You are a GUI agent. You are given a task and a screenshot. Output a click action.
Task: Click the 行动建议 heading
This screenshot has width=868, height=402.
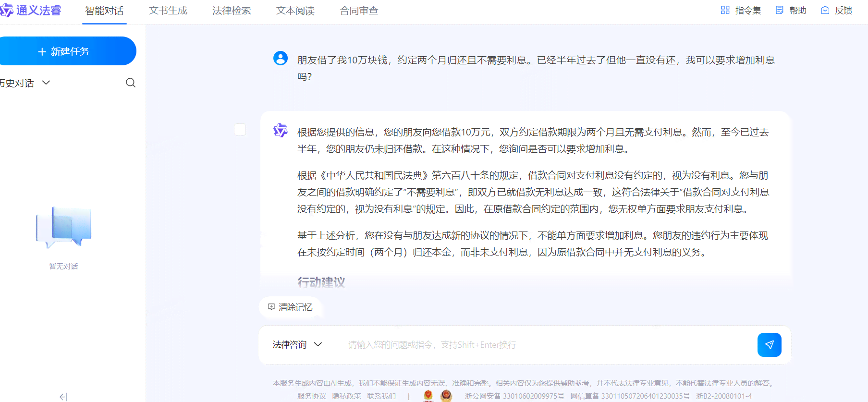[x=321, y=282]
